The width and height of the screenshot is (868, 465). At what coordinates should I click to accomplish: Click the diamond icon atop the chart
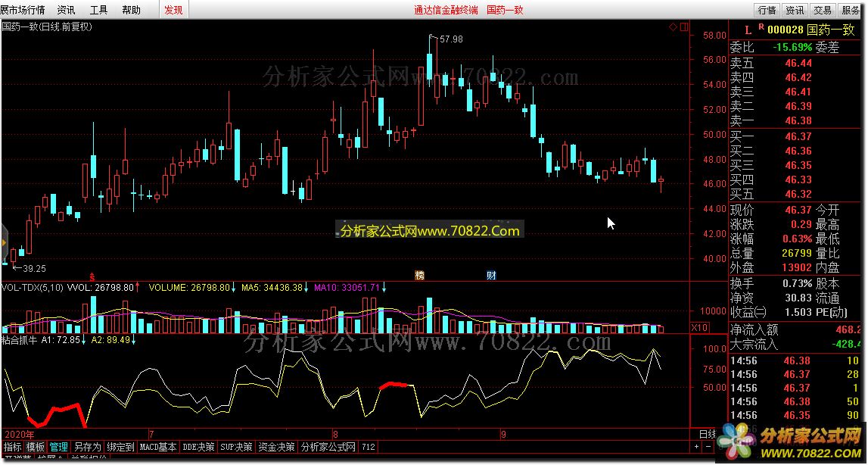click(674, 27)
